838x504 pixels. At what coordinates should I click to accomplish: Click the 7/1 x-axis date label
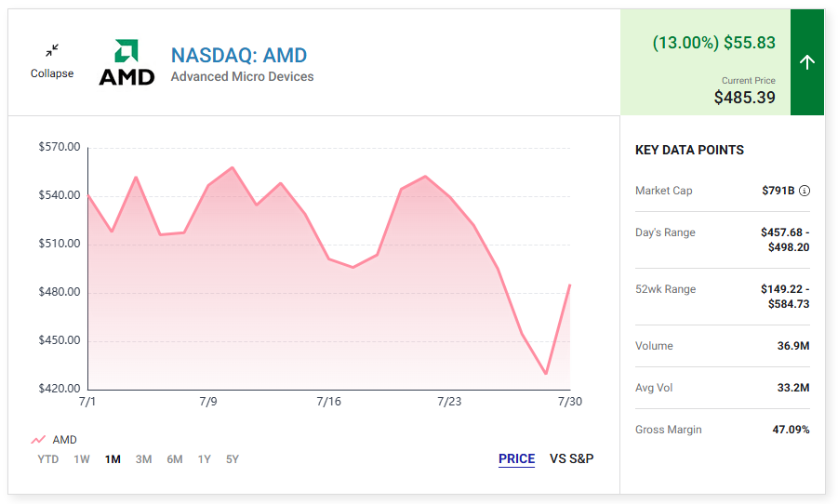tap(87, 402)
